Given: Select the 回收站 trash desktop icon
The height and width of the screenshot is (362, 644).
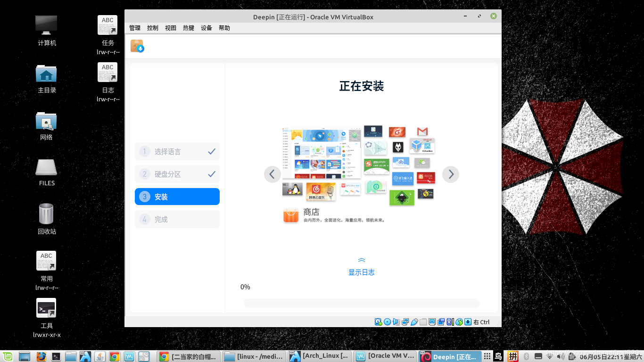Looking at the screenshot, I should point(47,219).
